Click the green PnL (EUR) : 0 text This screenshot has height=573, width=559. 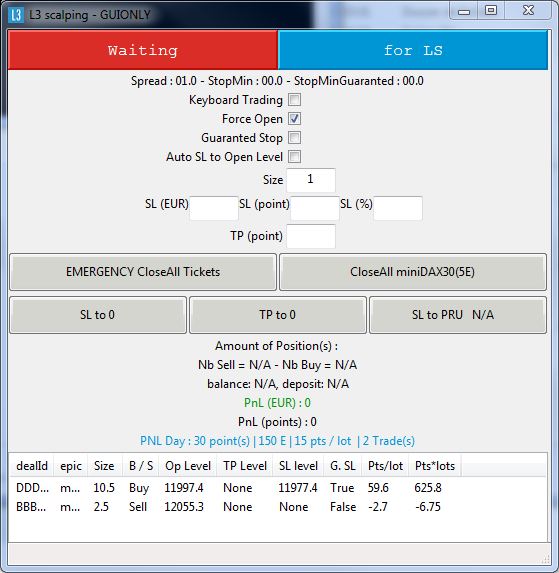[x=277, y=403]
